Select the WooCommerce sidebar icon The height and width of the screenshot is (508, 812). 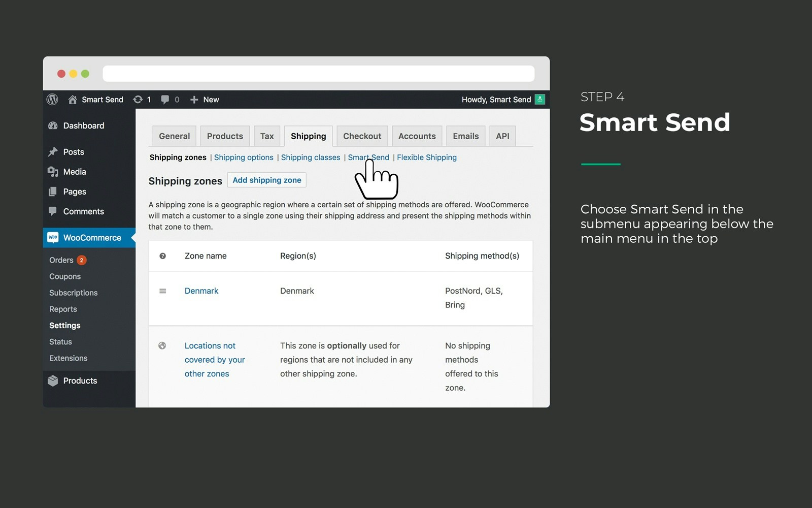tap(53, 237)
